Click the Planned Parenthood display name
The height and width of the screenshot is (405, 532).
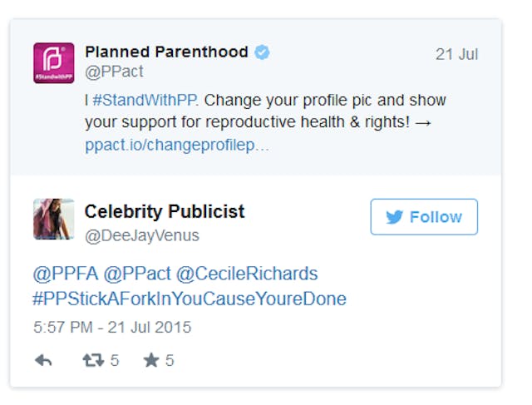[166, 52]
